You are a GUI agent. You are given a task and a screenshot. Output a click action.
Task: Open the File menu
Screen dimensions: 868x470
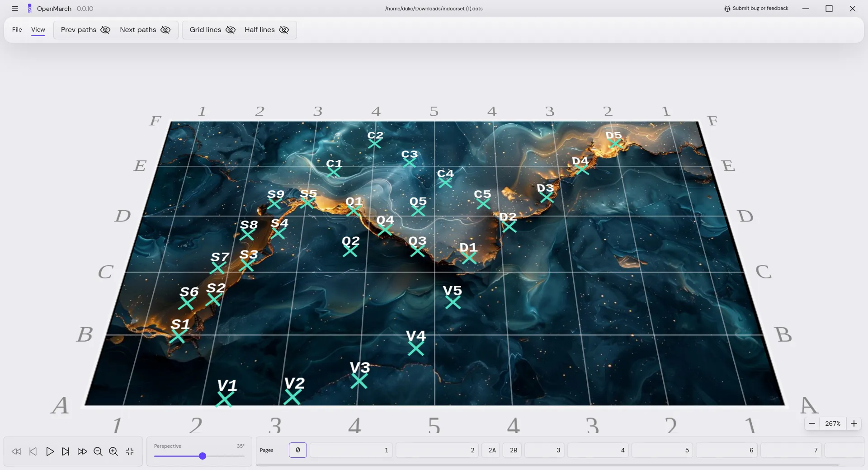point(17,30)
